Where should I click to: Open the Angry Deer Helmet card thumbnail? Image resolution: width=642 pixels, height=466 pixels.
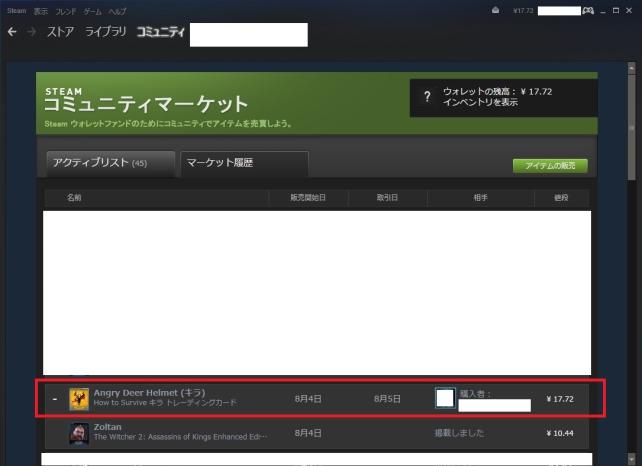coord(79,399)
